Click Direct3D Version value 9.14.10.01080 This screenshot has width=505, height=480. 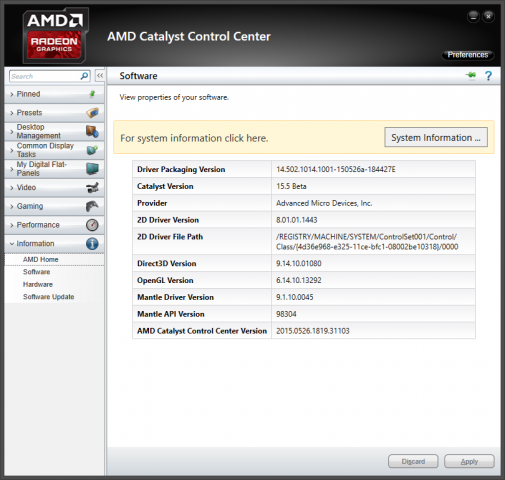299,264
